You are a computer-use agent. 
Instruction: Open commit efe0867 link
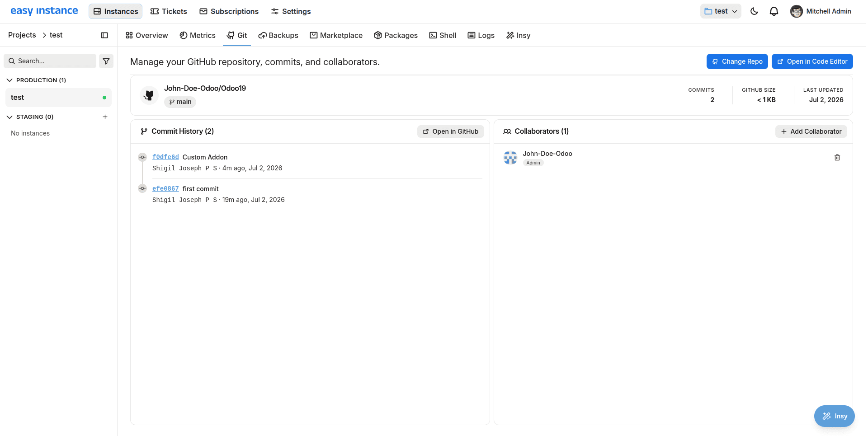(165, 188)
